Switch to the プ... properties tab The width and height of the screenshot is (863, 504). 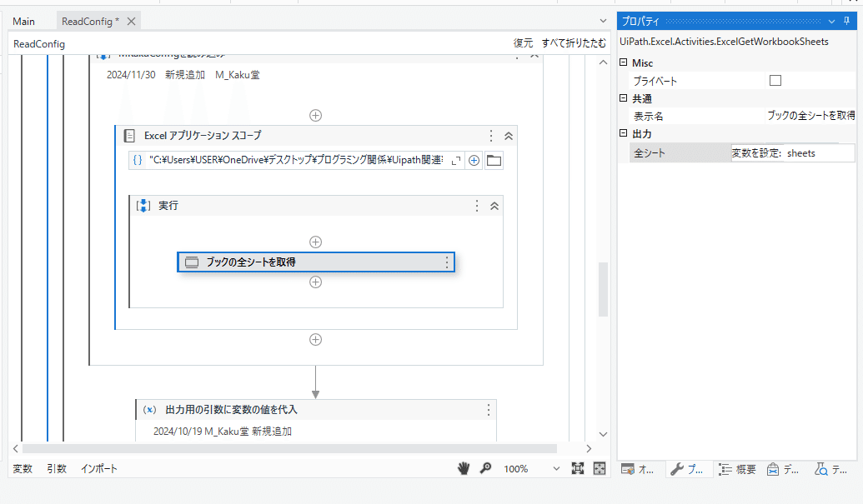(x=687, y=469)
